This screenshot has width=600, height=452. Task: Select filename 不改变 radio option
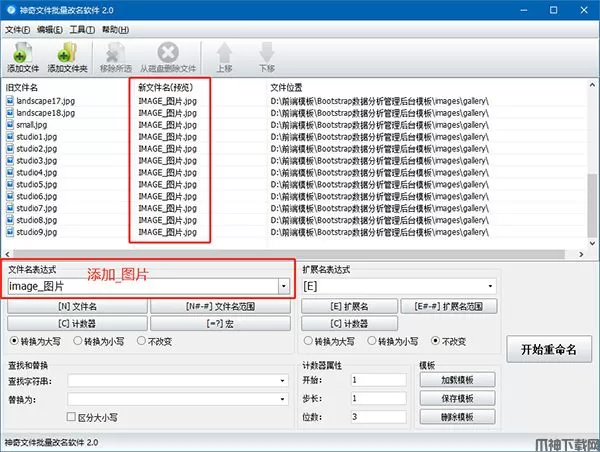point(141,341)
